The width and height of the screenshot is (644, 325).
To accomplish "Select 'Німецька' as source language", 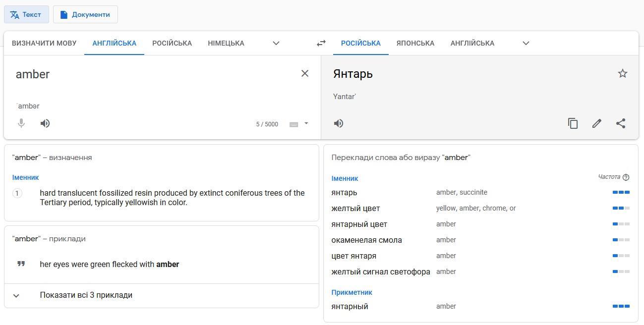I will (x=226, y=43).
